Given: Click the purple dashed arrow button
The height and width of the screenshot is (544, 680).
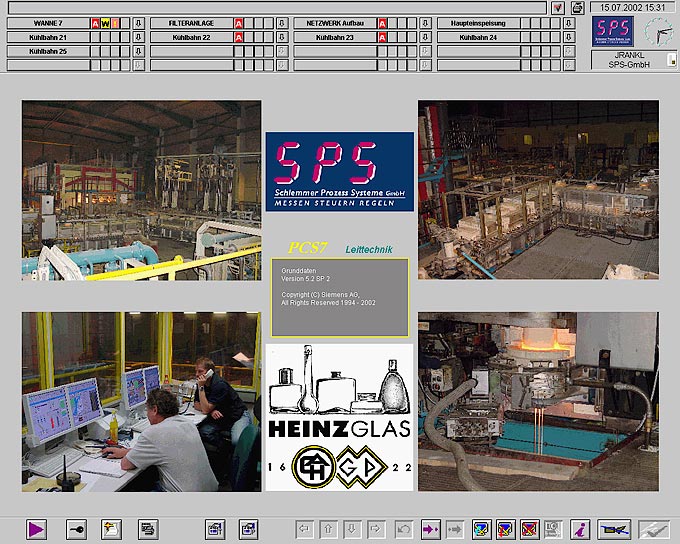Looking at the screenshot, I should pos(431,529).
